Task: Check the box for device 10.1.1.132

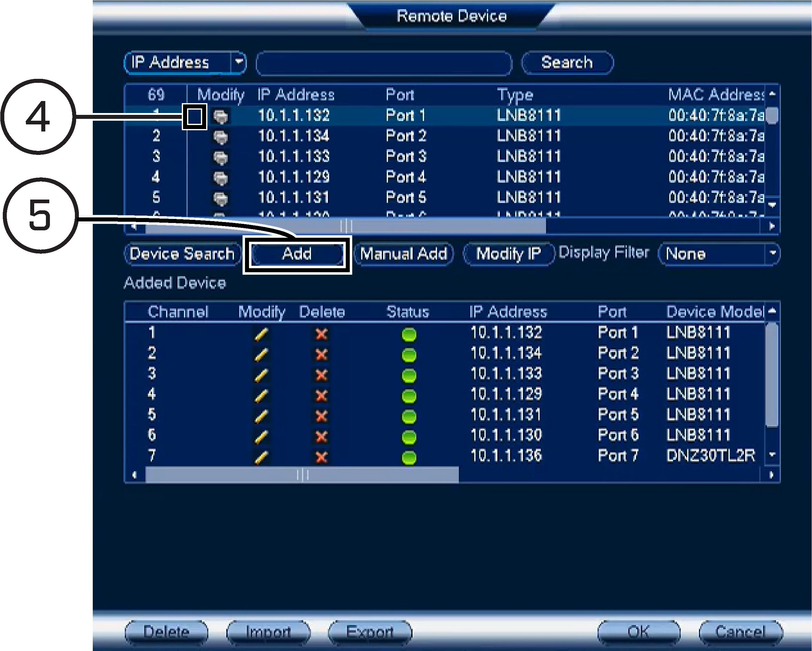Action: pyautogui.click(x=194, y=117)
